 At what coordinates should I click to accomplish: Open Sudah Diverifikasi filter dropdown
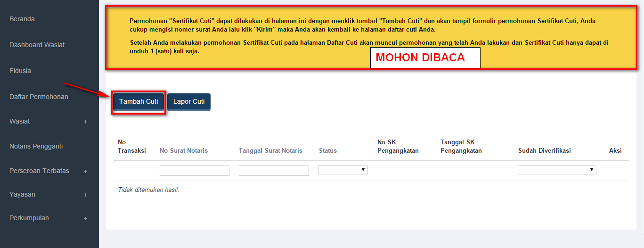(556, 170)
